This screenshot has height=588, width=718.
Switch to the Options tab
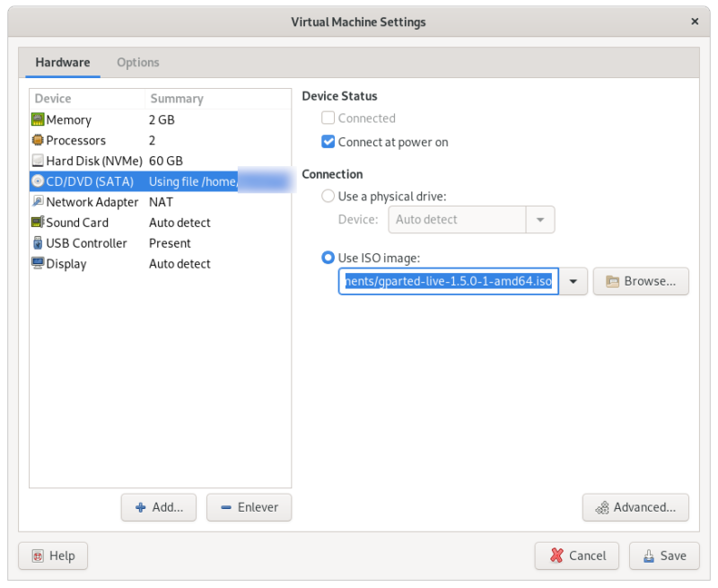[x=138, y=62]
